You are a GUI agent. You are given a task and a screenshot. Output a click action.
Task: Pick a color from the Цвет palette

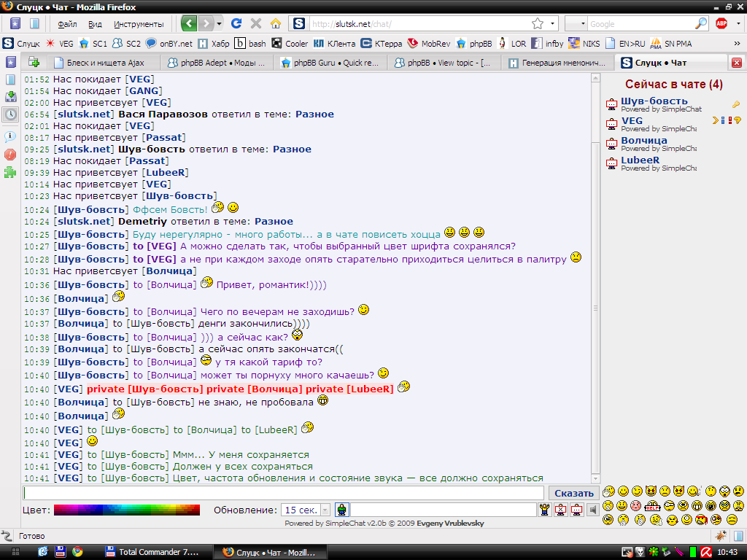pyautogui.click(x=126, y=510)
